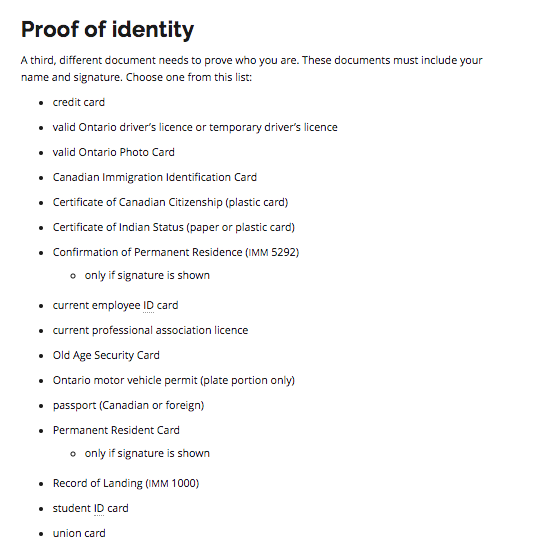Image resolution: width=548 pixels, height=558 pixels.
Task: Click "valid Ontario driver's licence" item
Action: 195,127
